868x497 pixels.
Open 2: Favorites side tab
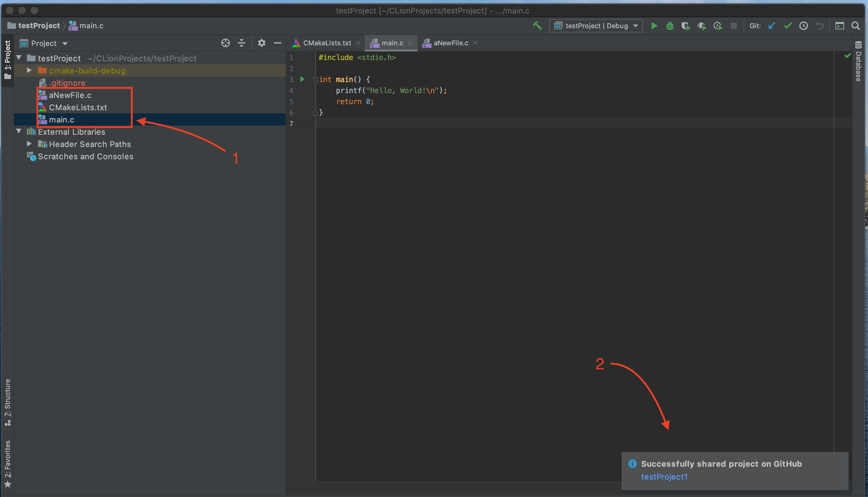[x=8, y=464]
